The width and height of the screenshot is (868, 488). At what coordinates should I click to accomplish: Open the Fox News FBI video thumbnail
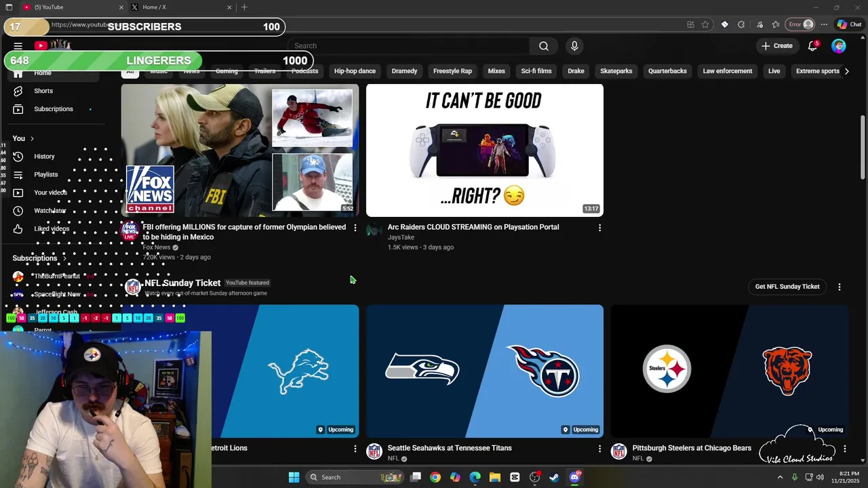(240, 150)
